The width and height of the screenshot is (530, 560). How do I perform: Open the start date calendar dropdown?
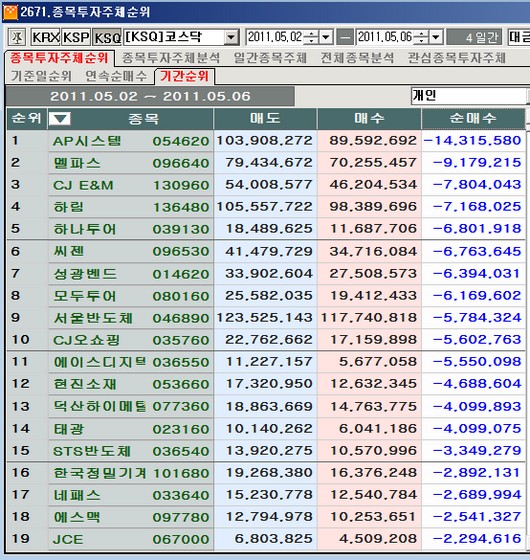(x=326, y=37)
